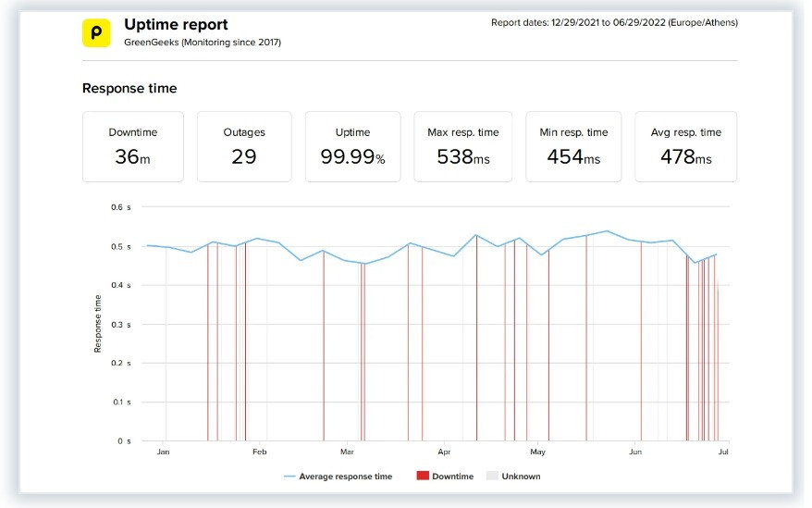Screen dimensions: 812x508
Task: Click the 0.3 s y-axis label
Action: tap(120, 325)
